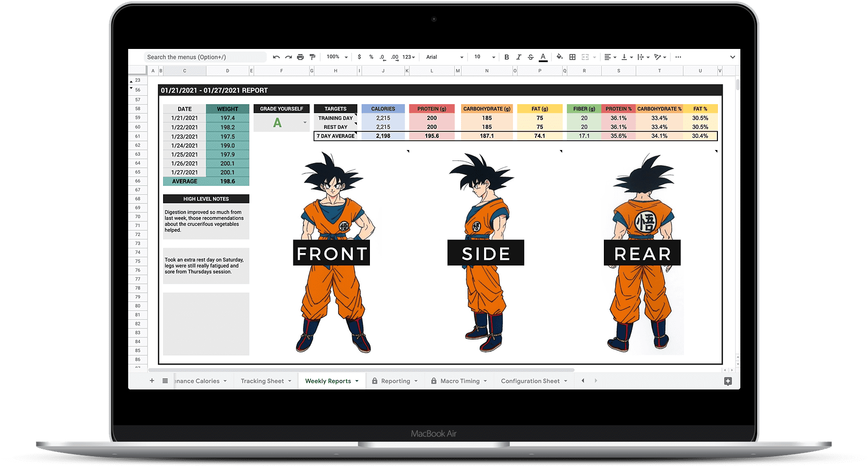Image resolution: width=868 pixels, height=466 pixels.
Task: Open the Macro Timing tab
Action: (x=460, y=381)
